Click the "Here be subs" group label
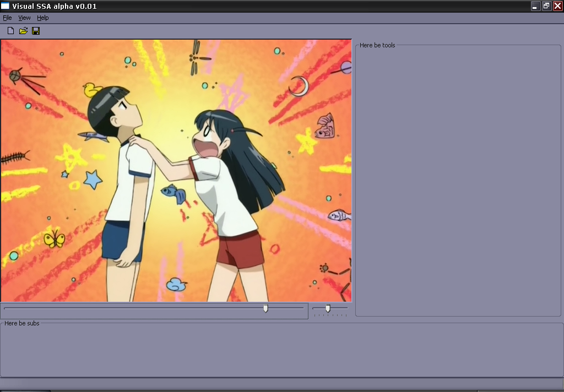 22,323
